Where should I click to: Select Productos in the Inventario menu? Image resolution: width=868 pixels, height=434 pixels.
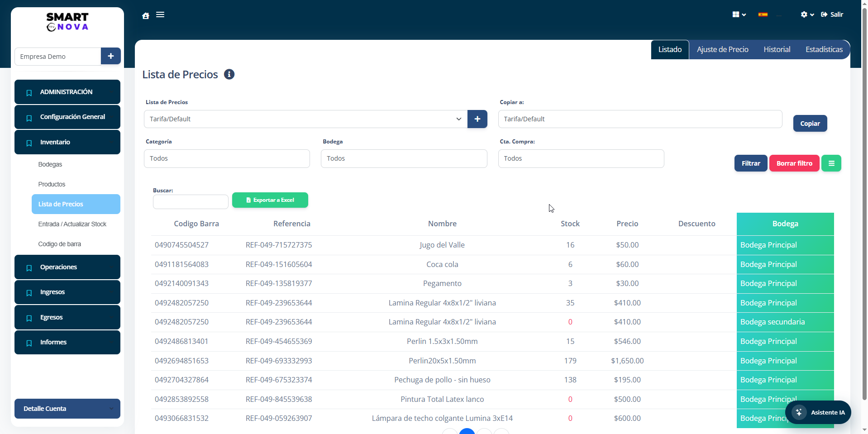pyautogui.click(x=52, y=184)
